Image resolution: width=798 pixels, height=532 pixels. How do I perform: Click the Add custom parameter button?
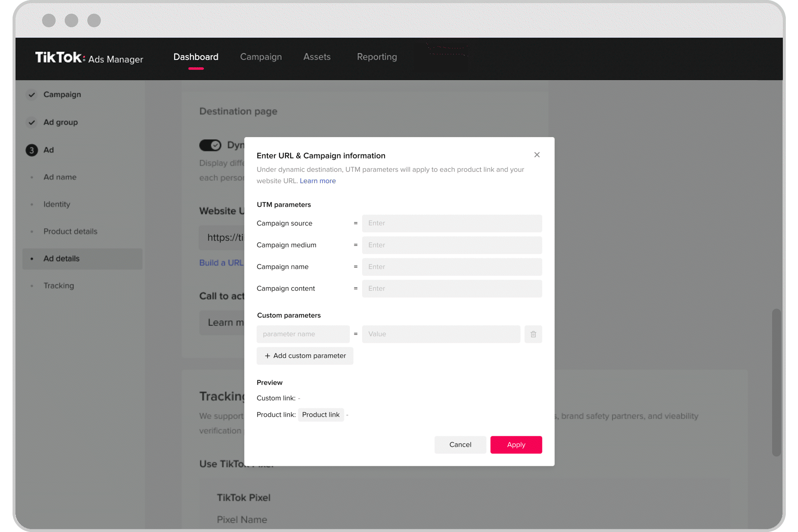coord(304,355)
